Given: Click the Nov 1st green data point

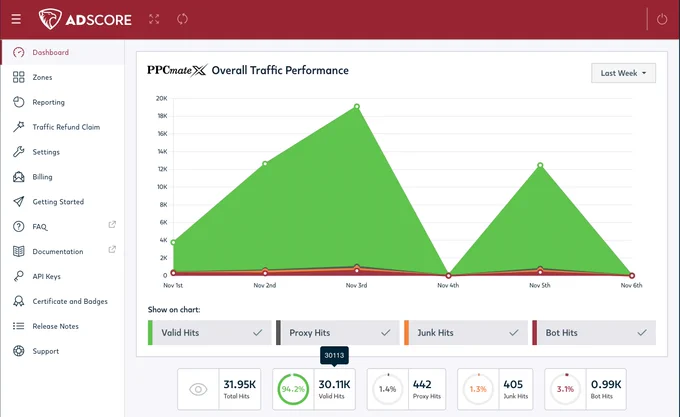Looking at the screenshot, I should click(x=173, y=242).
